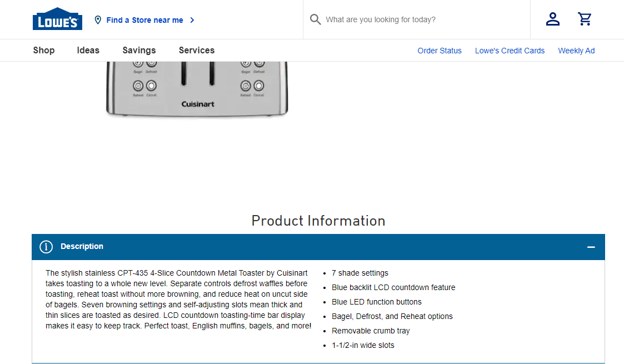The height and width of the screenshot is (364, 624).
Task: Click the Product Information heading
Action: point(318,221)
